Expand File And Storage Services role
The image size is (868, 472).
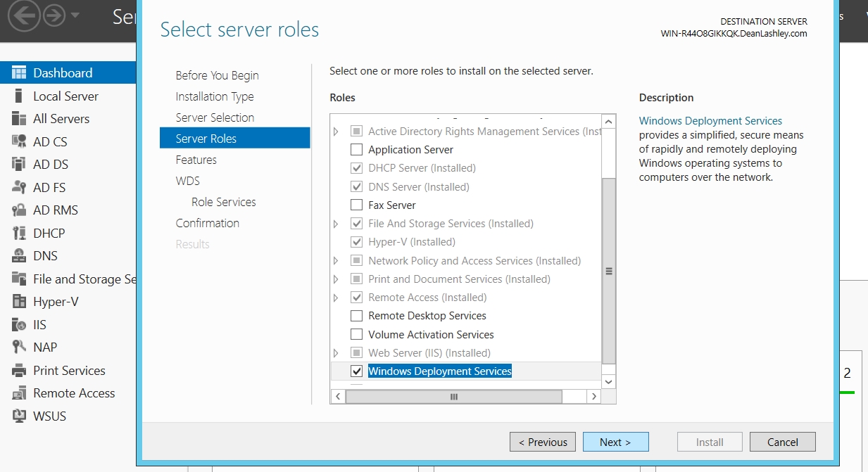(x=336, y=224)
